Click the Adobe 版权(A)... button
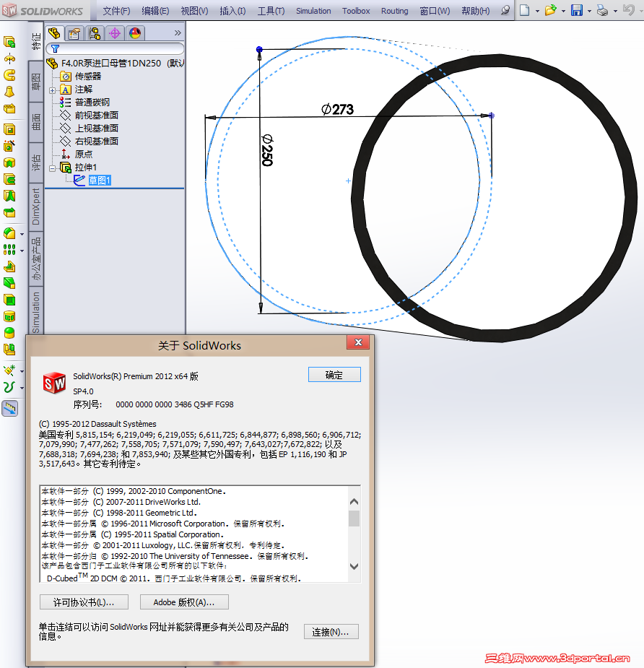This screenshot has width=644, height=668. click(x=184, y=602)
